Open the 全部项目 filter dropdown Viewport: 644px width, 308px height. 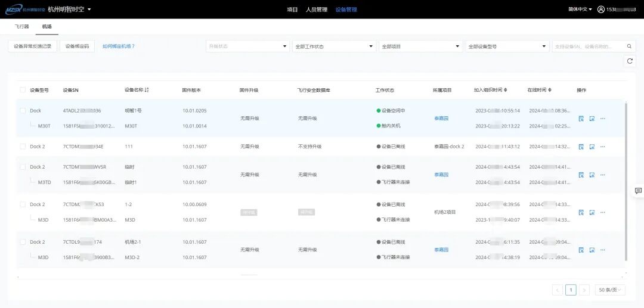tap(420, 46)
